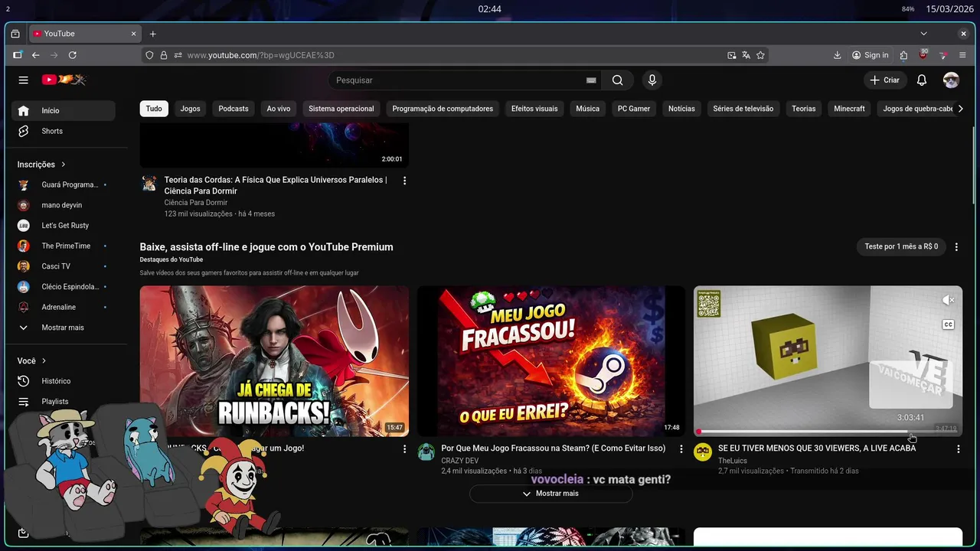Open Início in the sidebar

(x=64, y=111)
